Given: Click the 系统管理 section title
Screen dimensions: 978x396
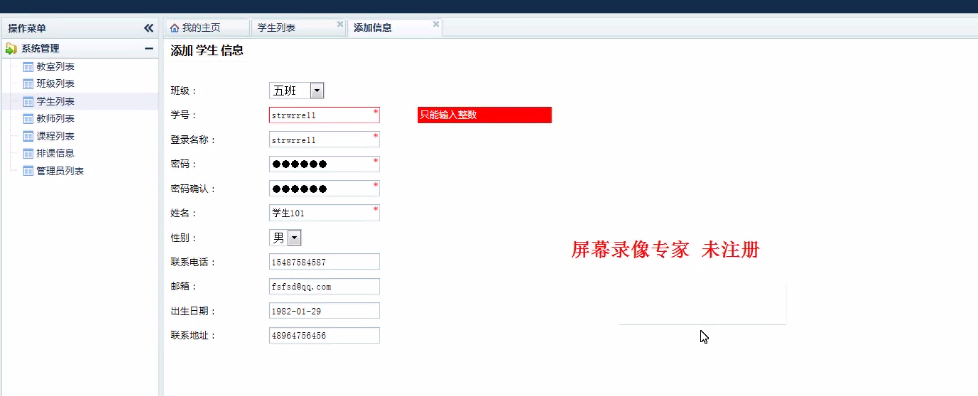Looking at the screenshot, I should pyautogui.click(x=41, y=49).
